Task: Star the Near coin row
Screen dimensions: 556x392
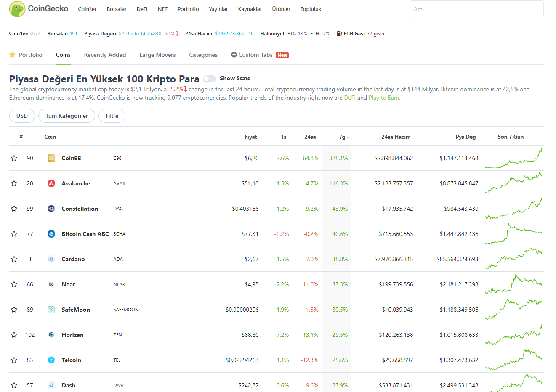Action: click(14, 284)
